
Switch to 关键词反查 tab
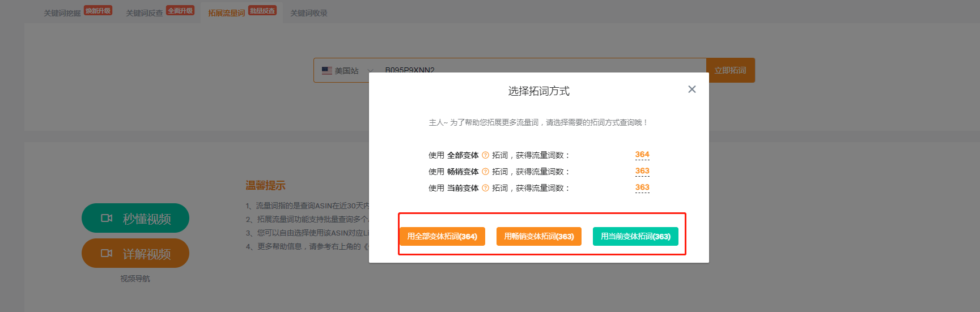tap(145, 13)
